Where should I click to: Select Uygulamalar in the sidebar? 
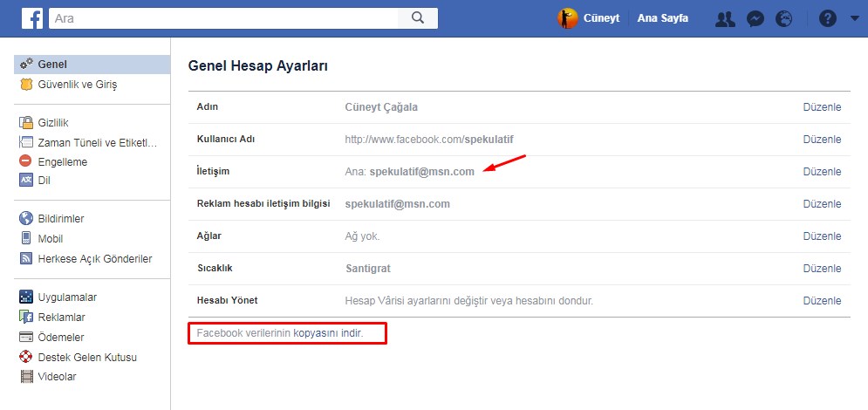66,297
